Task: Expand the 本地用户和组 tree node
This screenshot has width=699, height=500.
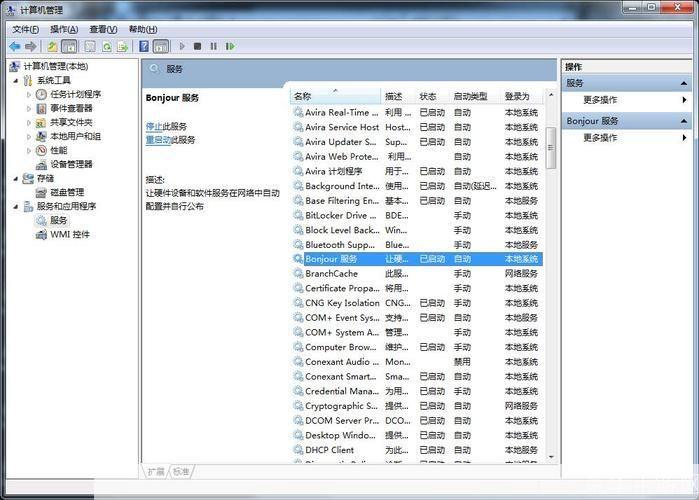Action: click(x=29, y=136)
